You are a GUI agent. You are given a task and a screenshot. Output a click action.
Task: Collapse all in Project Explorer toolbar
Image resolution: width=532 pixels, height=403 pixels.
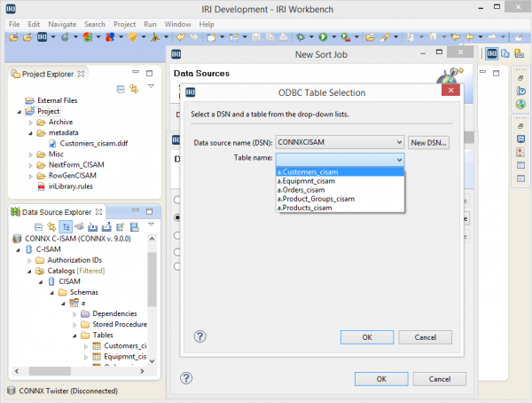tap(121, 89)
